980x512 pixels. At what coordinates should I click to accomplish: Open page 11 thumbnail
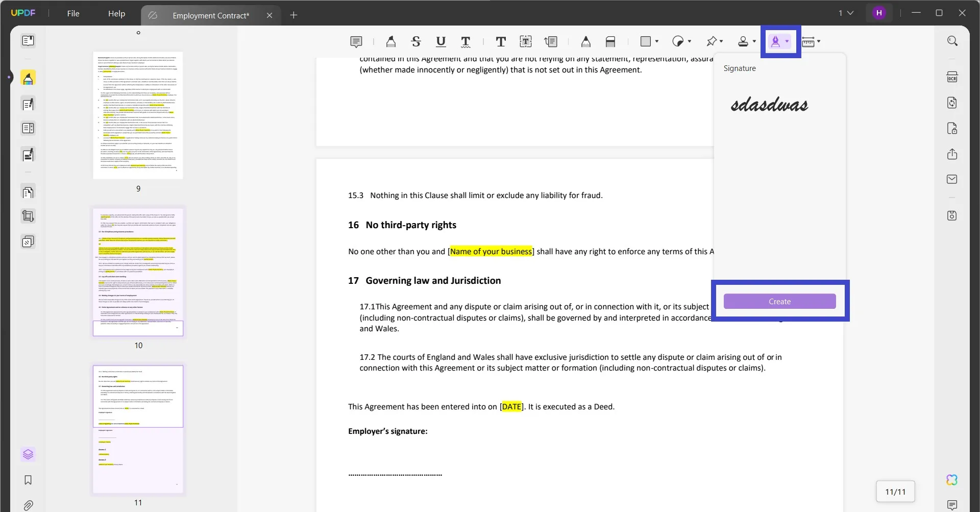point(138,429)
